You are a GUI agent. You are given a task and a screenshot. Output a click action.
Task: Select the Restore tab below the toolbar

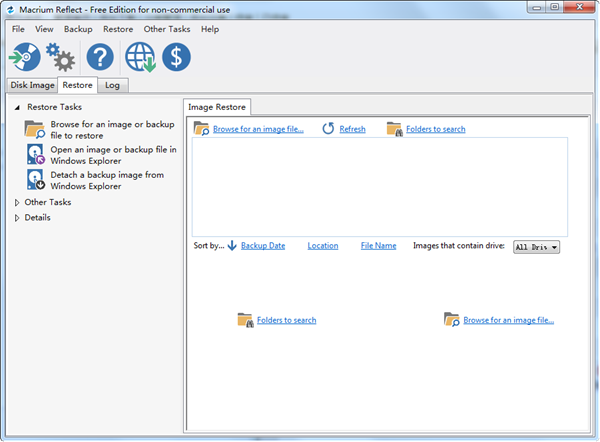pyautogui.click(x=77, y=85)
